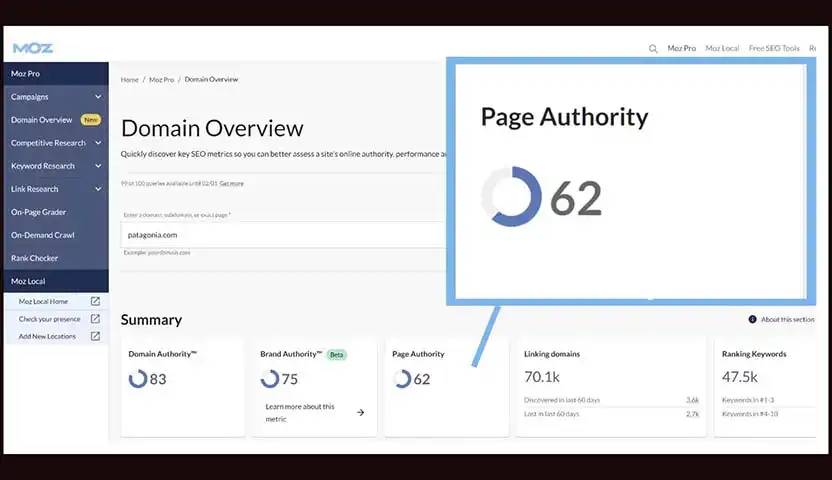Open the search magnifier icon
The image size is (832, 480).
(653, 49)
